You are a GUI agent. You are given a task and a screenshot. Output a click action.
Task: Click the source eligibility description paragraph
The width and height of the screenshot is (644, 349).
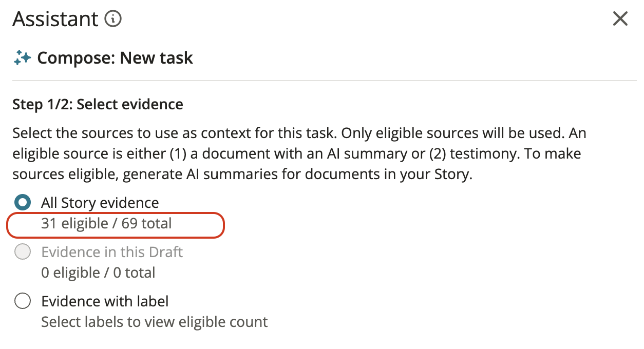300,153
